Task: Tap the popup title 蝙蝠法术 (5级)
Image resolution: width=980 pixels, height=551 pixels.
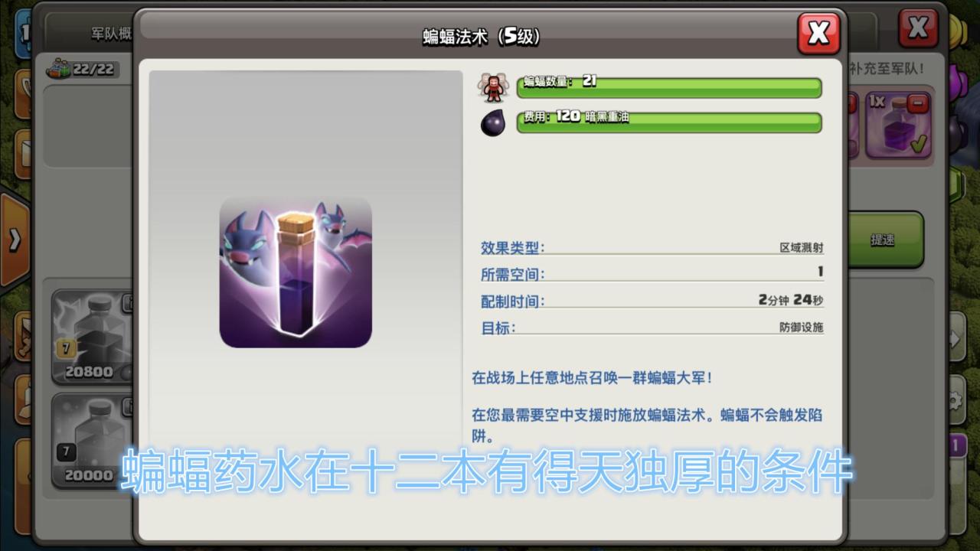Action: click(x=482, y=37)
